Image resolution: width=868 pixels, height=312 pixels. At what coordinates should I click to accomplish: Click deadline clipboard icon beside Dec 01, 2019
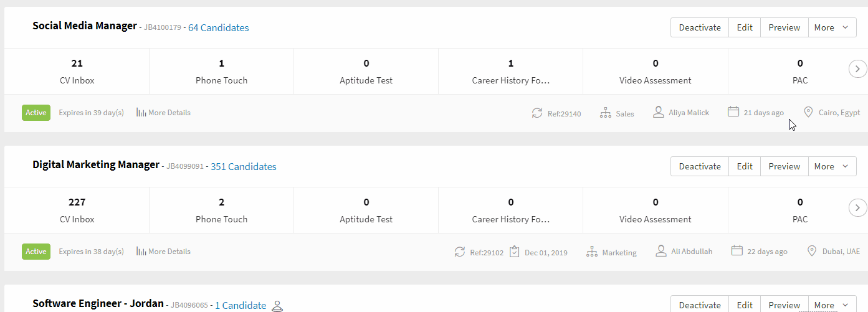click(x=514, y=252)
